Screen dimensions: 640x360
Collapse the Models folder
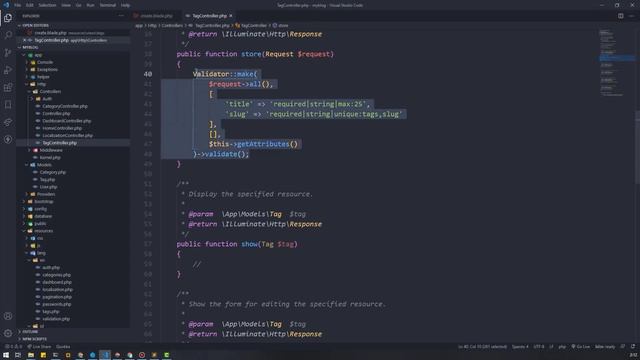coord(44,165)
